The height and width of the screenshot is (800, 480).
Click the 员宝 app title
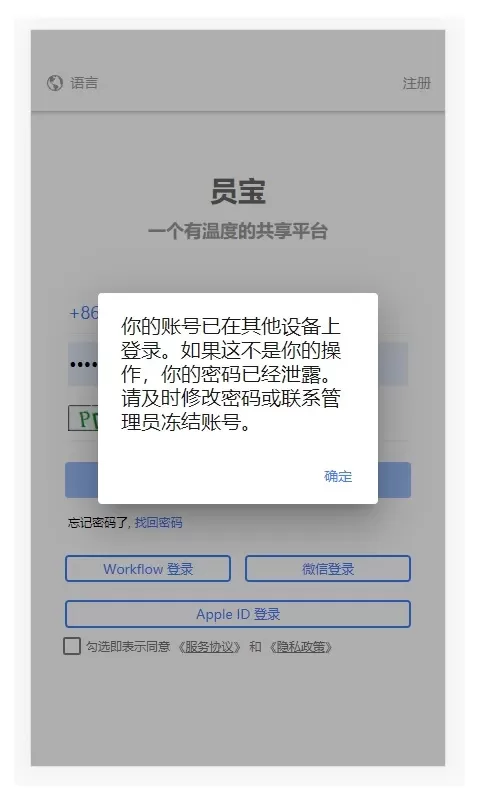pyautogui.click(x=238, y=191)
